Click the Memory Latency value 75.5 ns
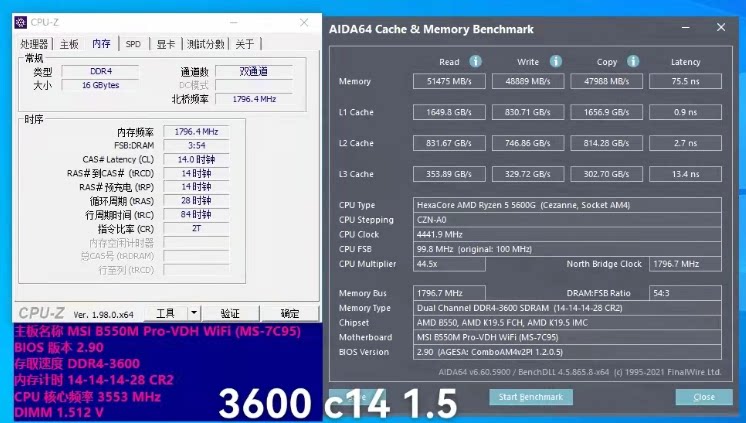Viewport: 746px width, 423px height. 685,81
